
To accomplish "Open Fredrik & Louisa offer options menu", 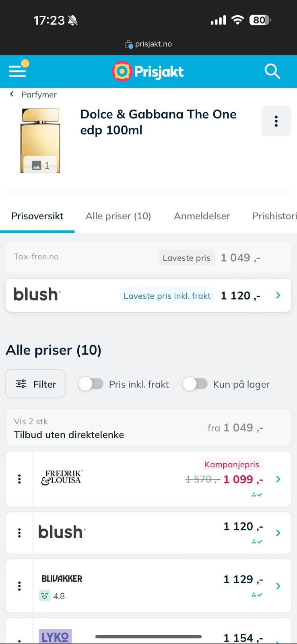I will point(19,479).
